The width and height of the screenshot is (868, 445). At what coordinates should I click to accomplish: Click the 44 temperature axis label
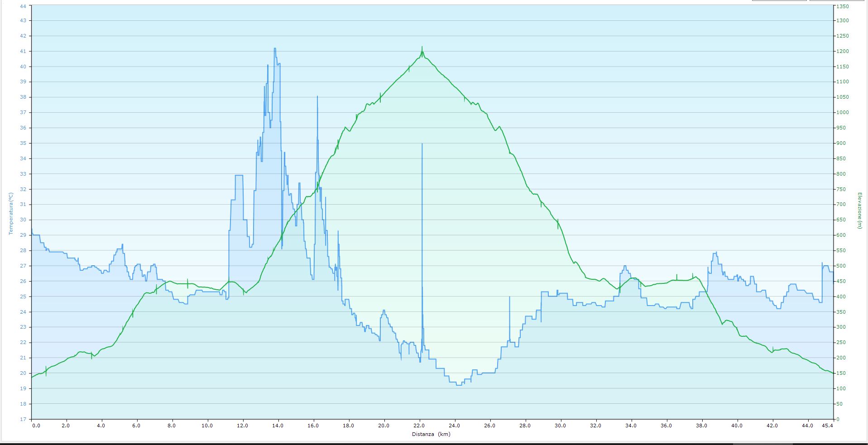23,6
